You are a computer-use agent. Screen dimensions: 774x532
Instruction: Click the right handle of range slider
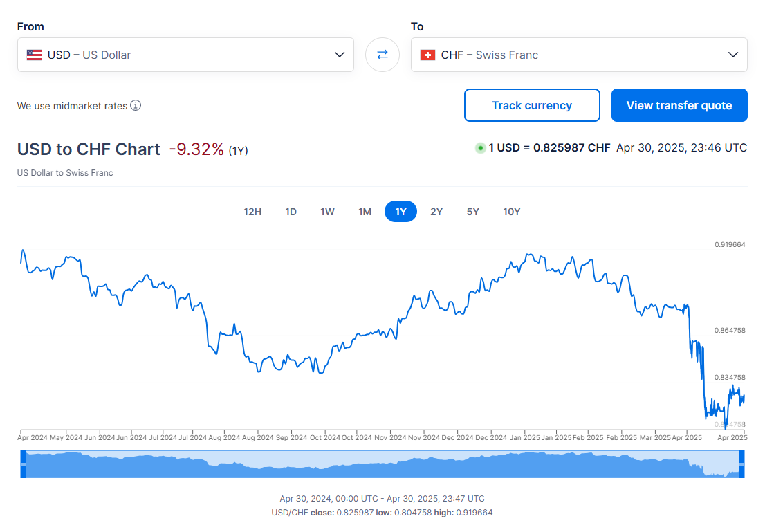pyautogui.click(x=742, y=464)
